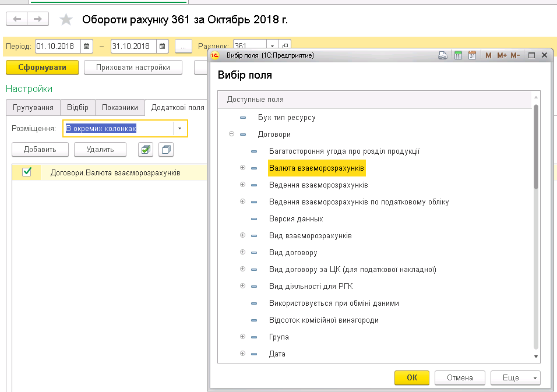Check all additional fields icon
Viewport: 557px width, 392px height.
[x=145, y=150]
